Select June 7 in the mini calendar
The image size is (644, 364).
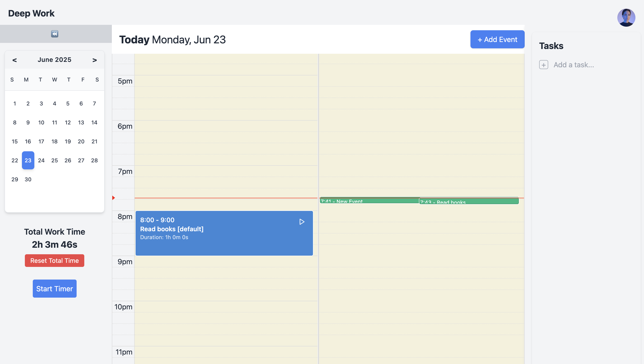(x=94, y=103)
